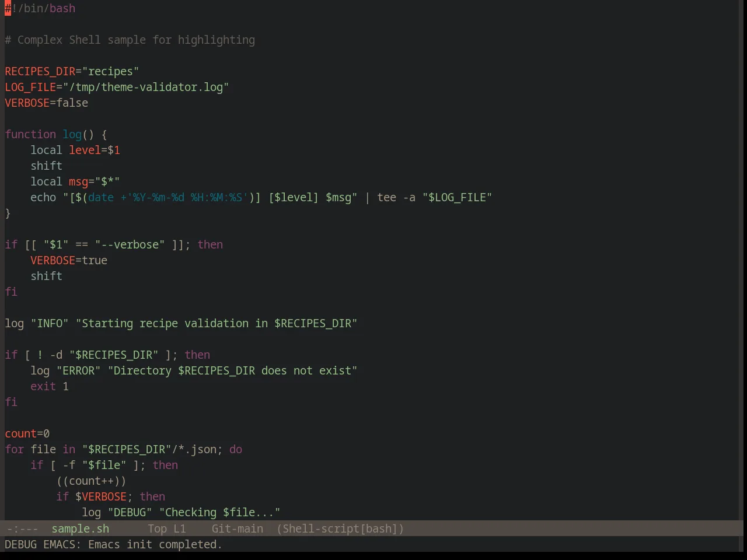The height and width of the screenshot is (560, 747).
Task: Click the echo area message 'Emacs init completed.'
Action: (155, 544)
